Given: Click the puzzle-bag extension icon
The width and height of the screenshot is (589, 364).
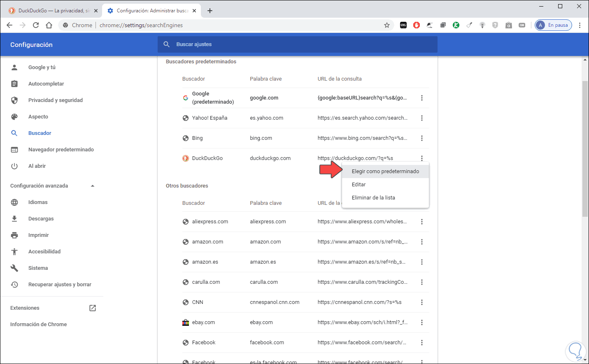Looking at the screenshot, I should click(x=509, y=25).
